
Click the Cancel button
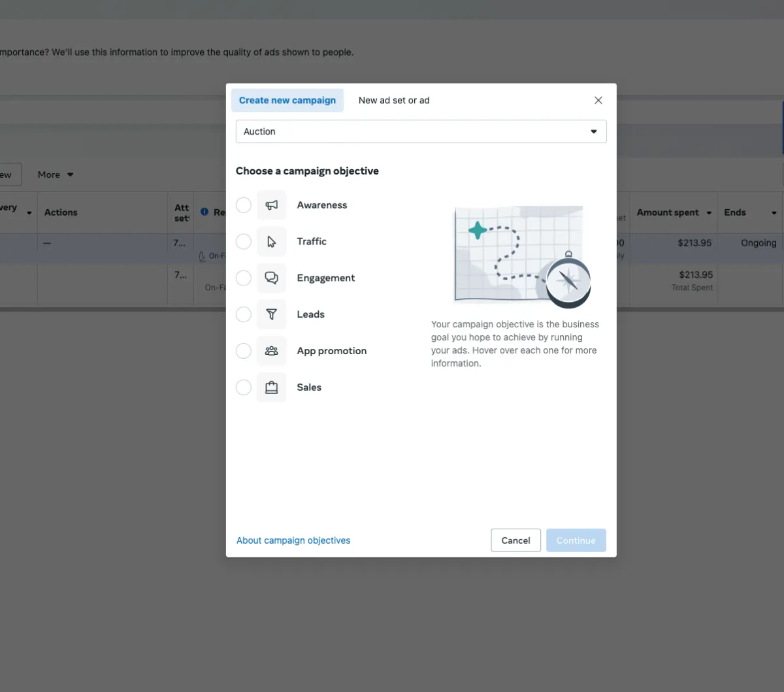(515, 540)
